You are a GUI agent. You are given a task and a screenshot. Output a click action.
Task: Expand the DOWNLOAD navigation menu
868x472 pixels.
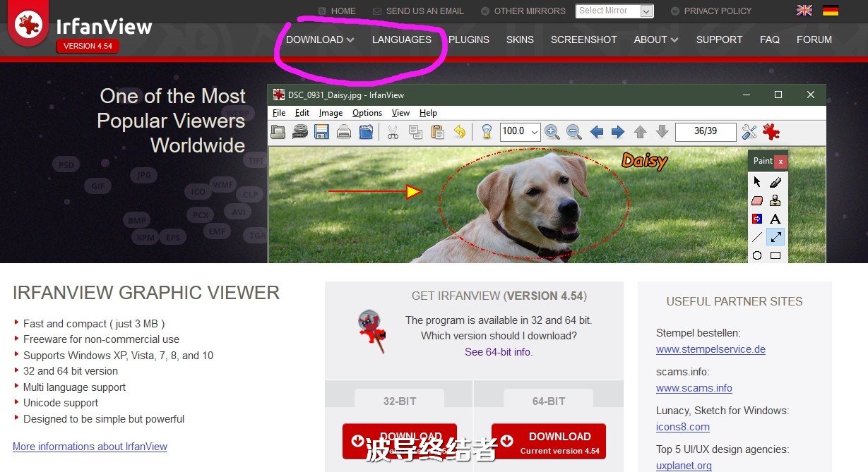[320, 40]
